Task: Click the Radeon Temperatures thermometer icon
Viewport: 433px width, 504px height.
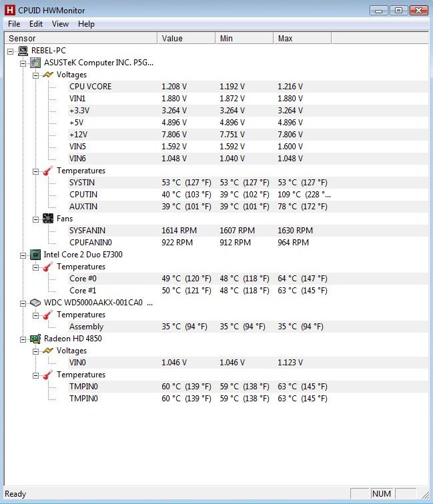Action: click(x=48, y=375)
